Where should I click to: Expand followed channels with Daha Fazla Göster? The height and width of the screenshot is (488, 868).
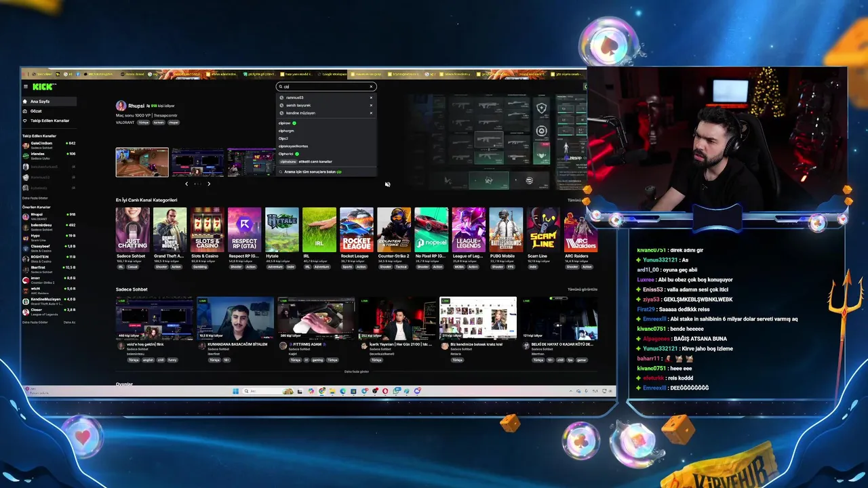35,198
